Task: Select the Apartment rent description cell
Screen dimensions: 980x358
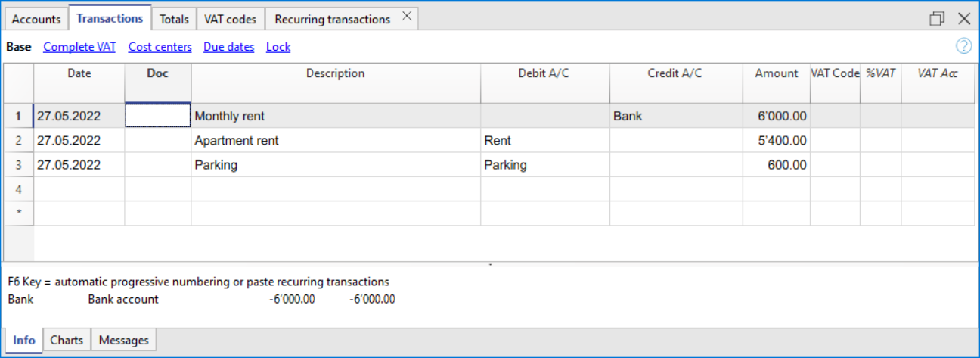Action: (x=335, y=141)
